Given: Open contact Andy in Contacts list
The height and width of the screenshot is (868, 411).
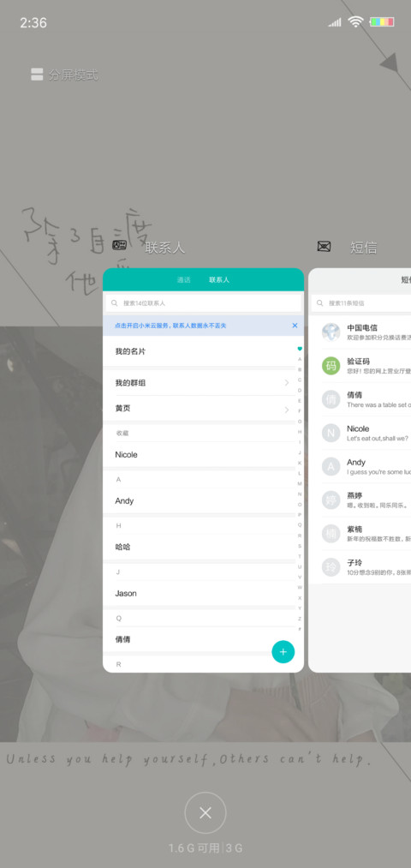Looking at the screenshot, I should click(x=200, y=501).
